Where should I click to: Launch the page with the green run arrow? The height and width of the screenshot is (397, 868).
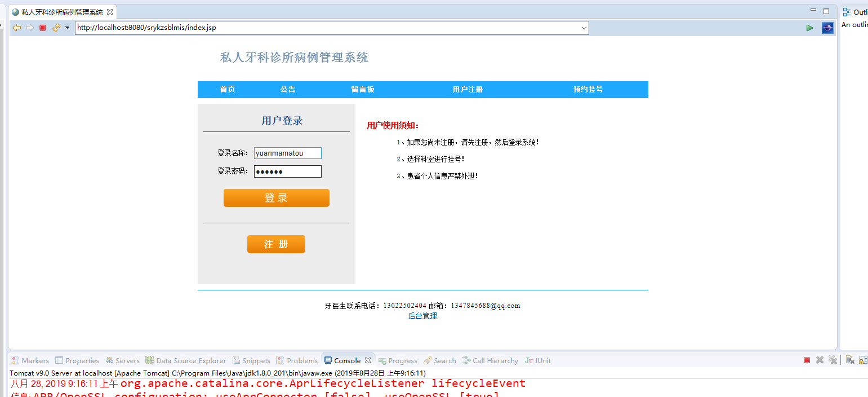point(810,27)
